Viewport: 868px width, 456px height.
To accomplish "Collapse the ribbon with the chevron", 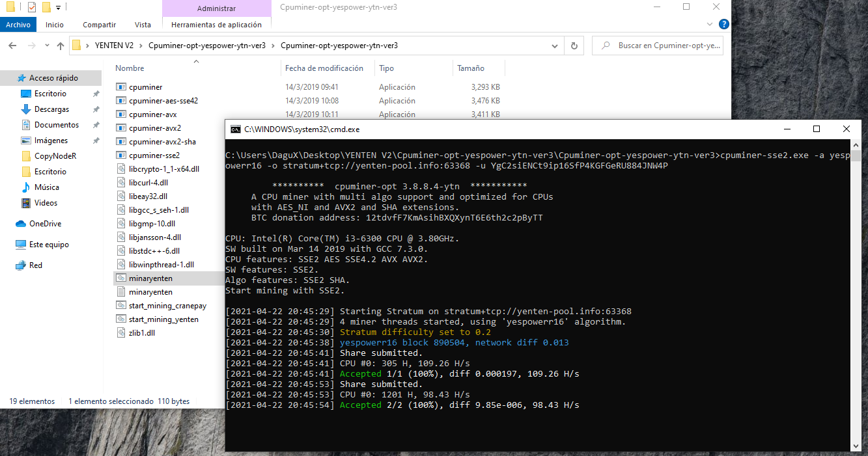I will tap(709, 24).
